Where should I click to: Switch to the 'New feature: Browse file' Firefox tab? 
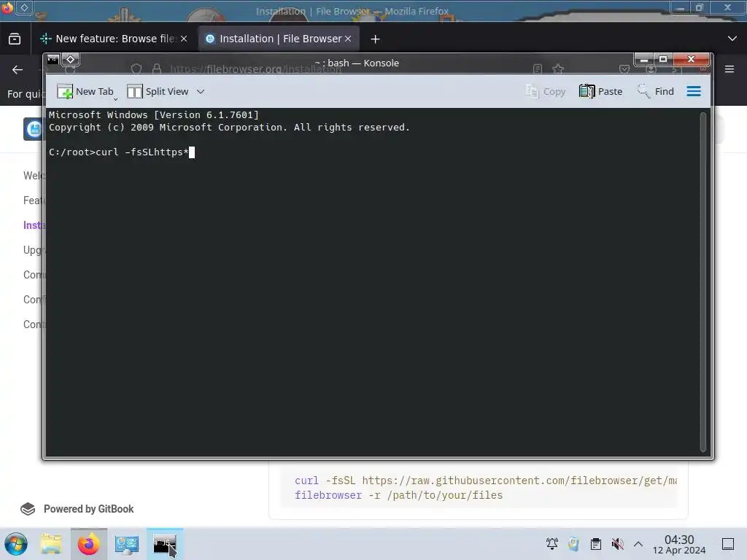click(115, 39)
